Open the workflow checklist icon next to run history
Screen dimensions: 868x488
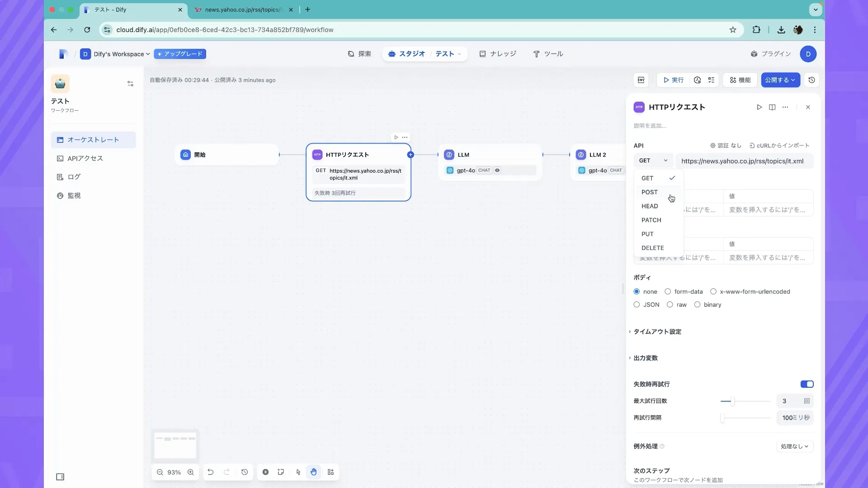coord(711,80)
